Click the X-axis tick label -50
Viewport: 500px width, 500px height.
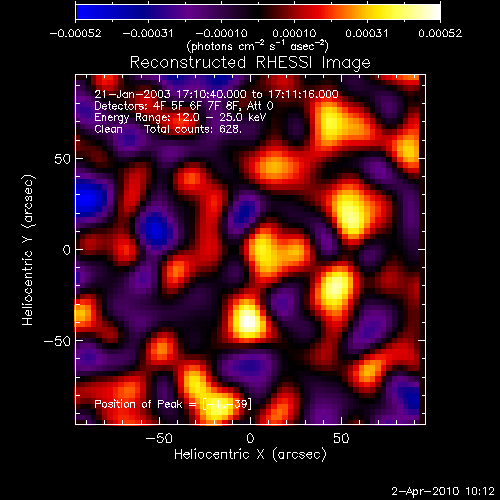159,438
